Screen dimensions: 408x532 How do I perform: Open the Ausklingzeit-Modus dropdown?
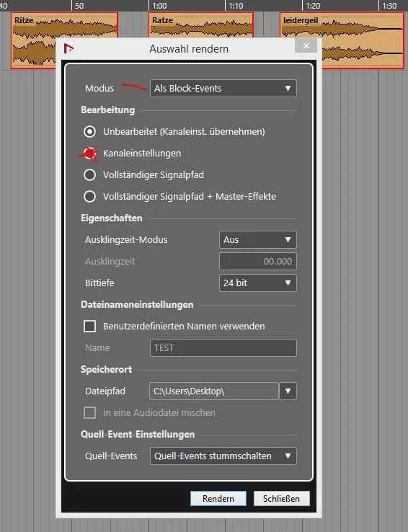coord(258,239)
